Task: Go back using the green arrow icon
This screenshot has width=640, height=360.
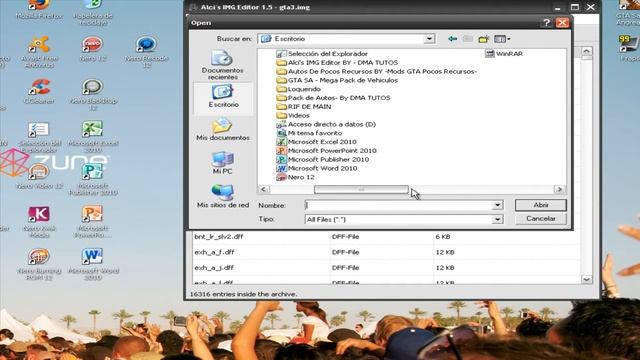Action: pyautogui.click(x=452, y=39)
